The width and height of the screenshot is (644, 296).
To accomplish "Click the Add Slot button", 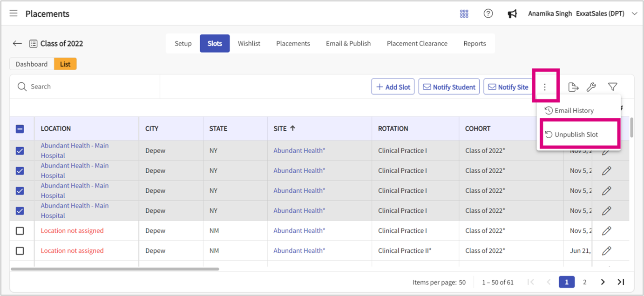I will point(393,87).
